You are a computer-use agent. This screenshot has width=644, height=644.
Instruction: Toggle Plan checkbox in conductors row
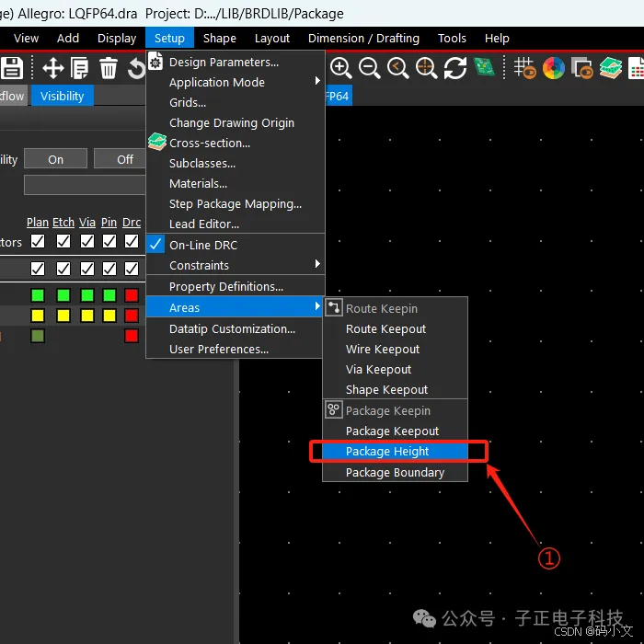coord(38,241)
